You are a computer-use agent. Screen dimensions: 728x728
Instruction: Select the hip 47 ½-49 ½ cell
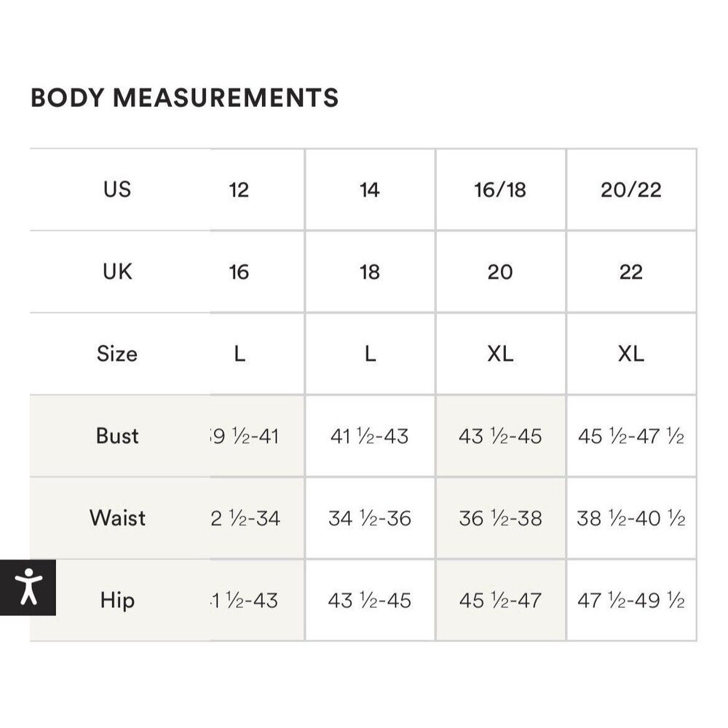point(631,601)
